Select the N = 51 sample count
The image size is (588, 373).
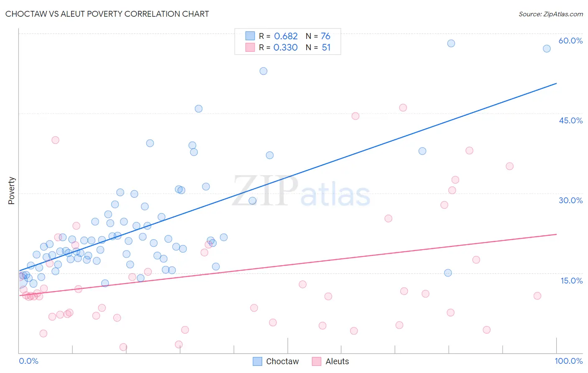(318, 48)
